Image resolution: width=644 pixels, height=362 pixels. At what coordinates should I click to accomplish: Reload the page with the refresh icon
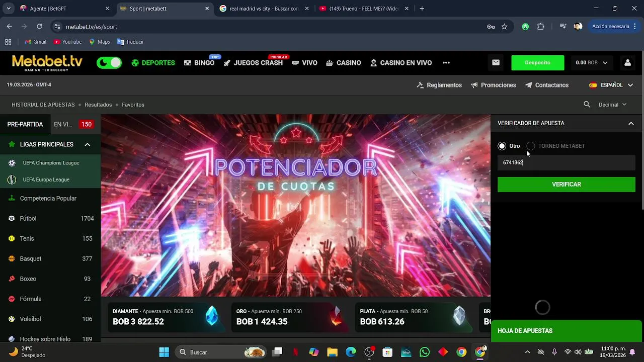[39, 27]
